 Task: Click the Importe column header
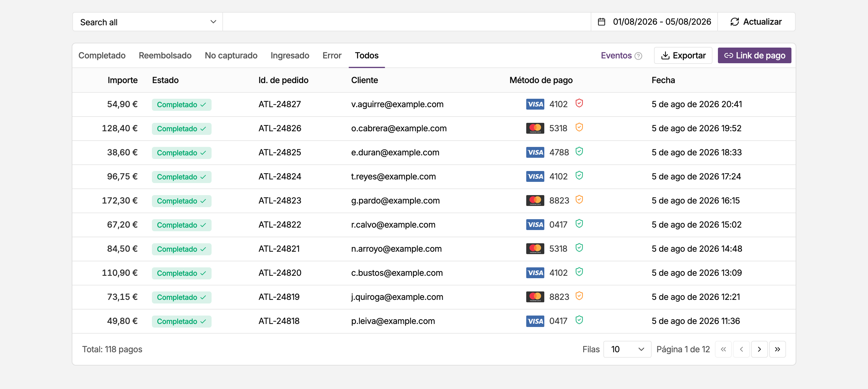coord(122,80)
